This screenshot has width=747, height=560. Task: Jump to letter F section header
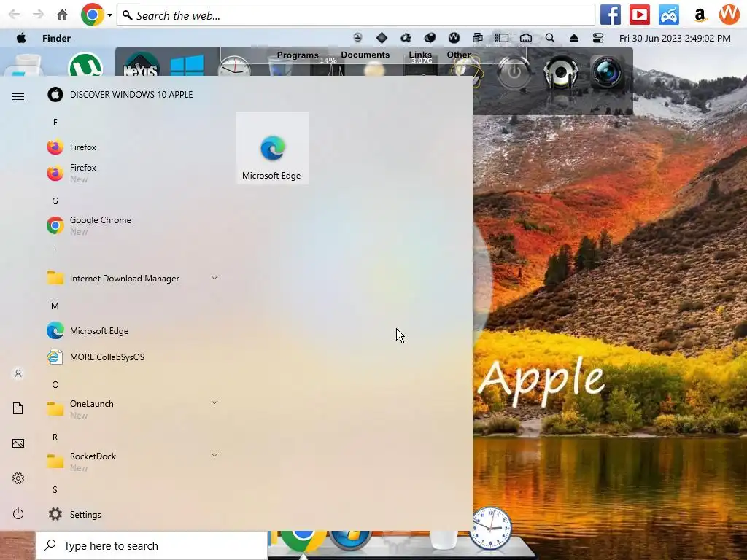(55, 122)
